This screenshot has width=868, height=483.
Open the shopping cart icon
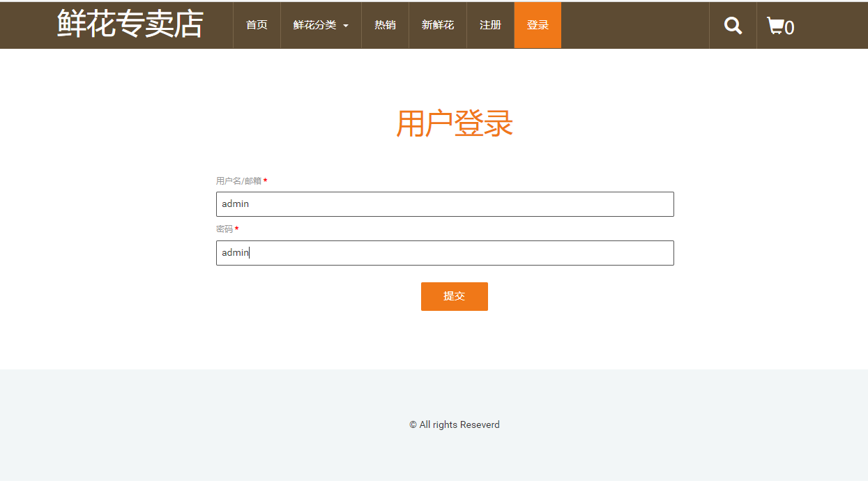pyautogui.click(x=775, y=25)
